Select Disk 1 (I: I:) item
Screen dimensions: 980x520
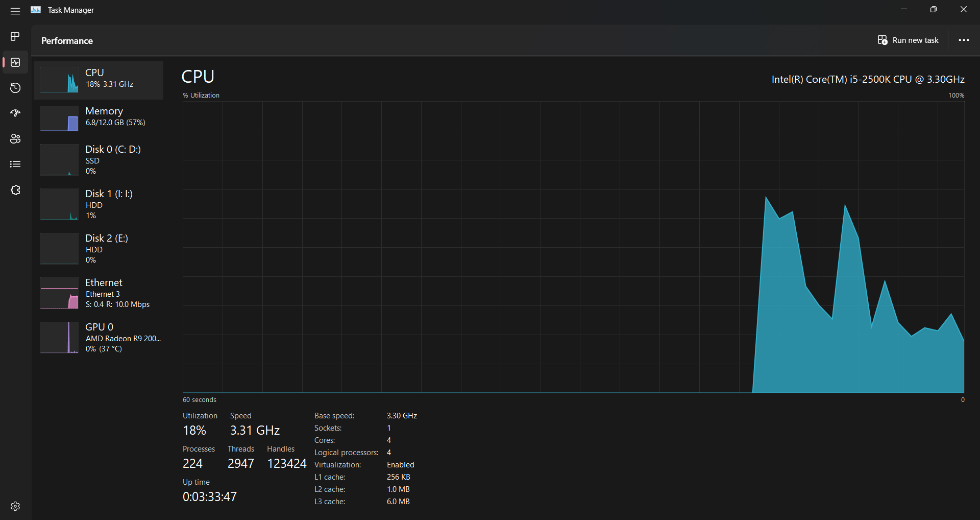pos(99,204)
